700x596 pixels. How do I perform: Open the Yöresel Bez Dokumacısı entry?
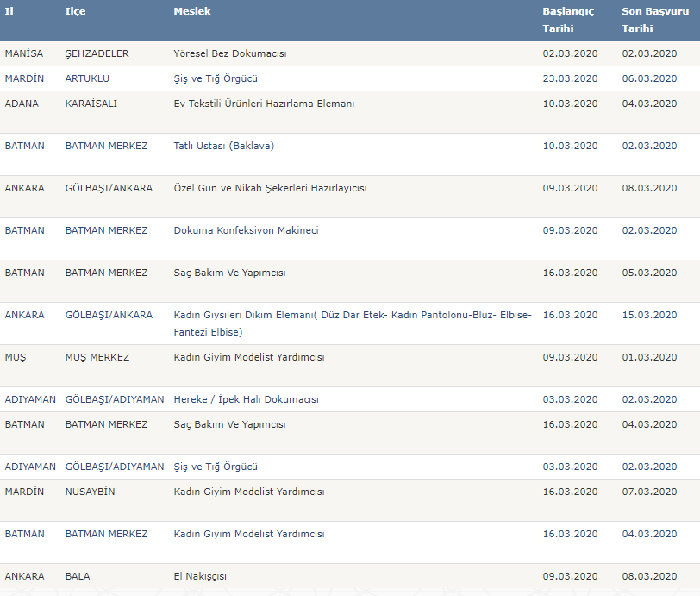(x=229, y=53)
